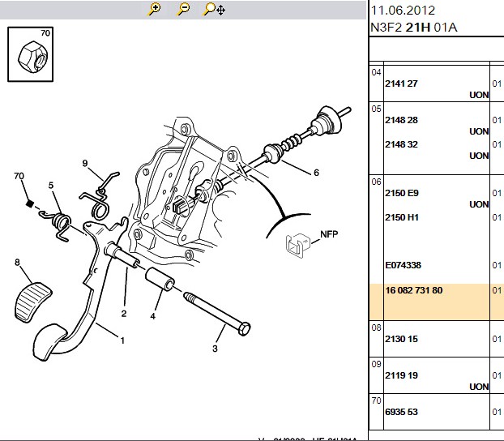Click the zoom in magnifier icon
Screen dimensions: 504x441
click(154, 9)
